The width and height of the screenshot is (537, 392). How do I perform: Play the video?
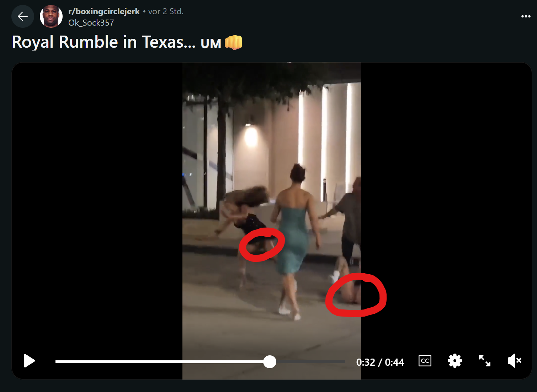29,361
